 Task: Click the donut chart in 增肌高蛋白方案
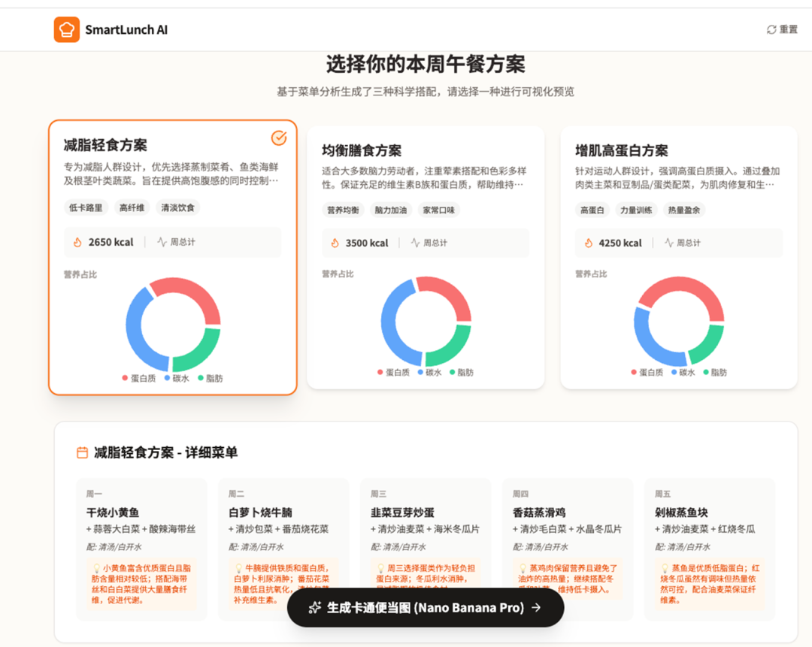(678, 321)
